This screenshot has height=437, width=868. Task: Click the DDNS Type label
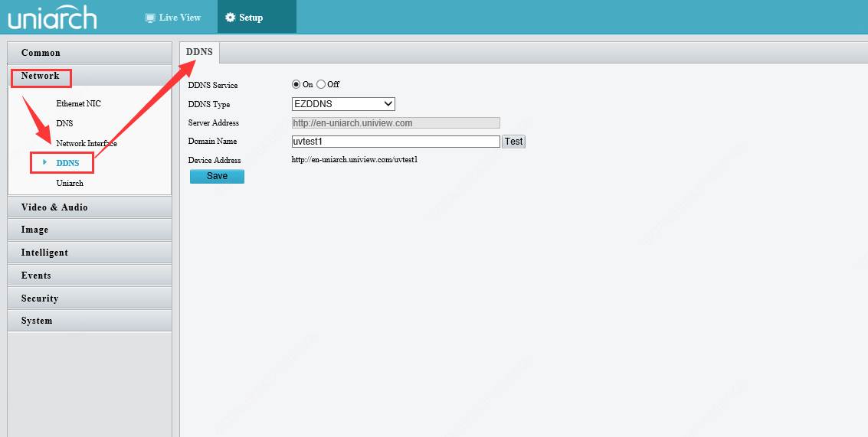[x=209, y=104]
